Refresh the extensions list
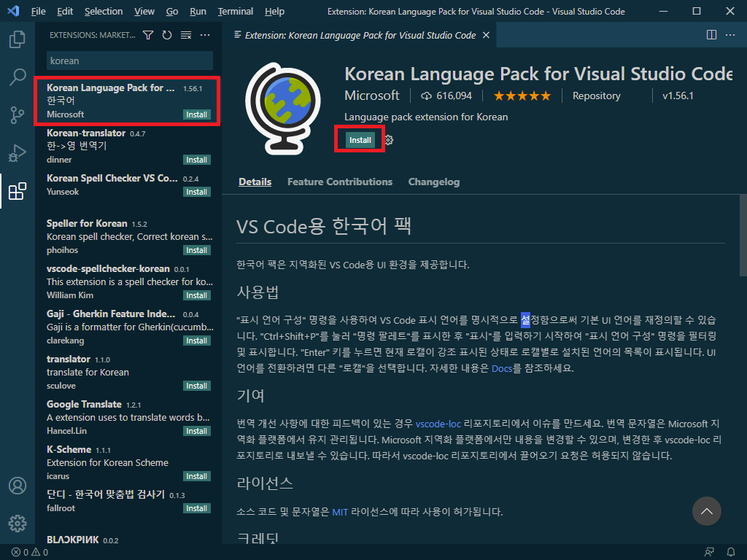 pos(167,35)
